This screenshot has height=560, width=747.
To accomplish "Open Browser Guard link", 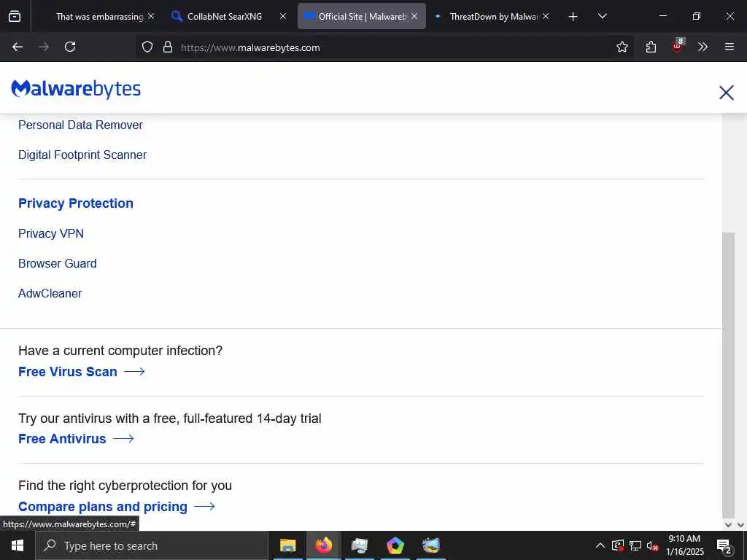I will pos(57,263).
